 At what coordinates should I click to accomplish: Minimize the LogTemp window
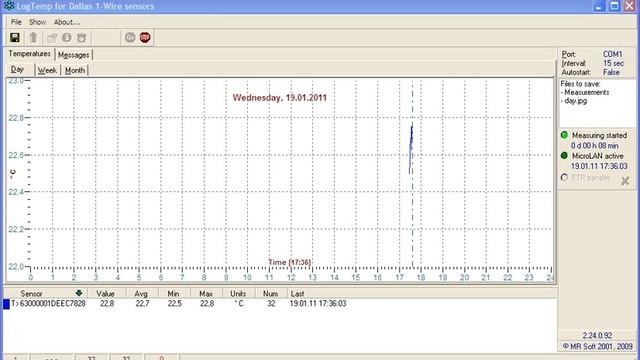pyautogui.click(x=599, y=6)
